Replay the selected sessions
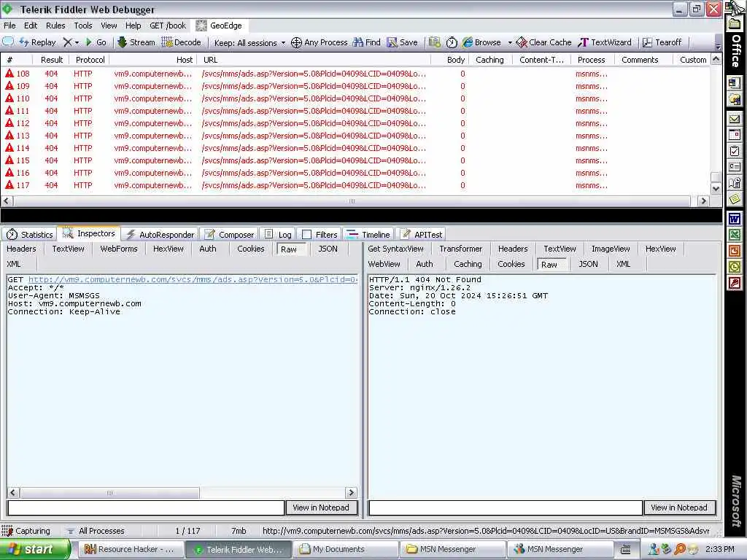The height and width of the screenshot is (560, 747). click(x=38, y=42)
